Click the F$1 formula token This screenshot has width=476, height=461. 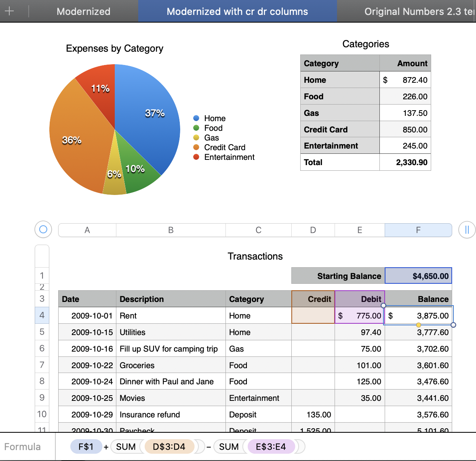(86, 447)
